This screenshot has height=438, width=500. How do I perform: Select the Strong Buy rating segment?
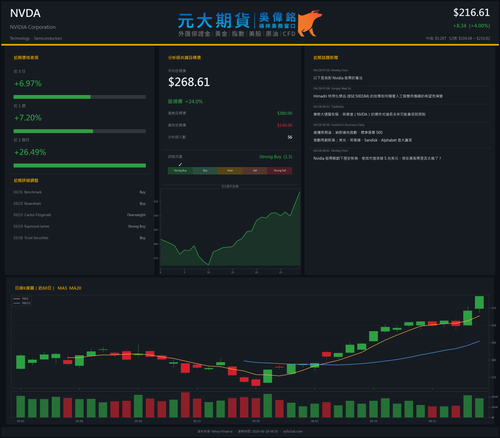click(x=180, y=171)
